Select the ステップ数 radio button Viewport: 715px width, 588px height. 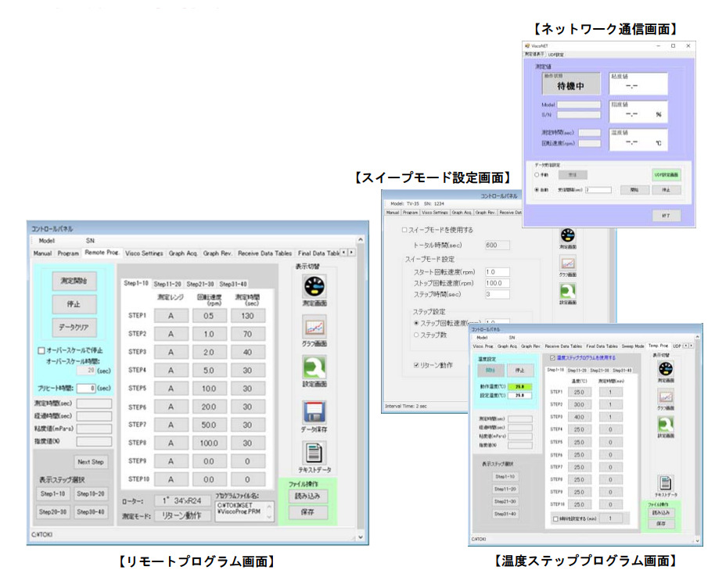click(x=415, y=335)
